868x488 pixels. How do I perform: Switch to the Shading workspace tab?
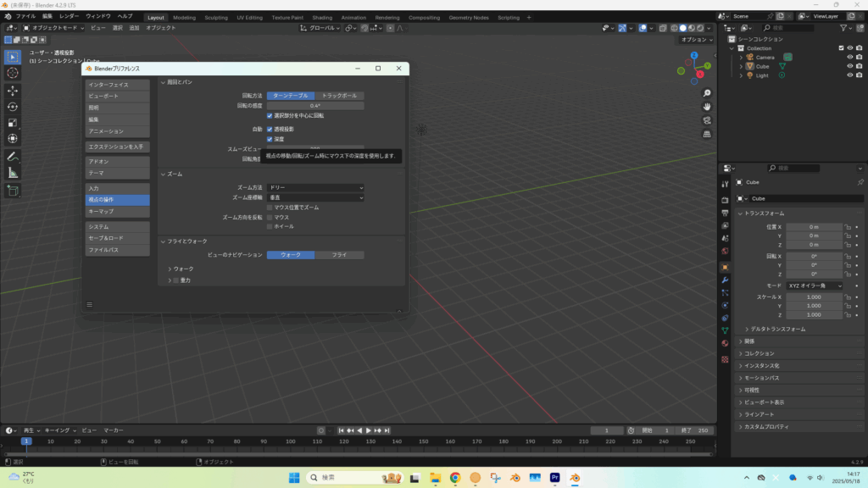322,17
